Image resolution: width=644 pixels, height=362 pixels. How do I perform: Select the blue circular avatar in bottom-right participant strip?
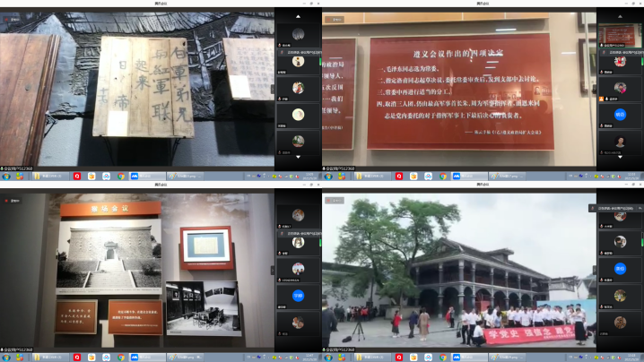620,268
